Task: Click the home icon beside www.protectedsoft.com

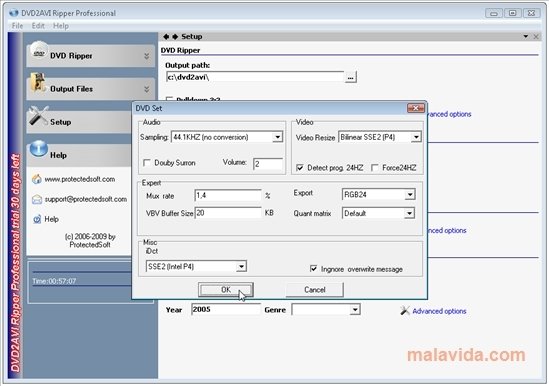Action: 37,179
